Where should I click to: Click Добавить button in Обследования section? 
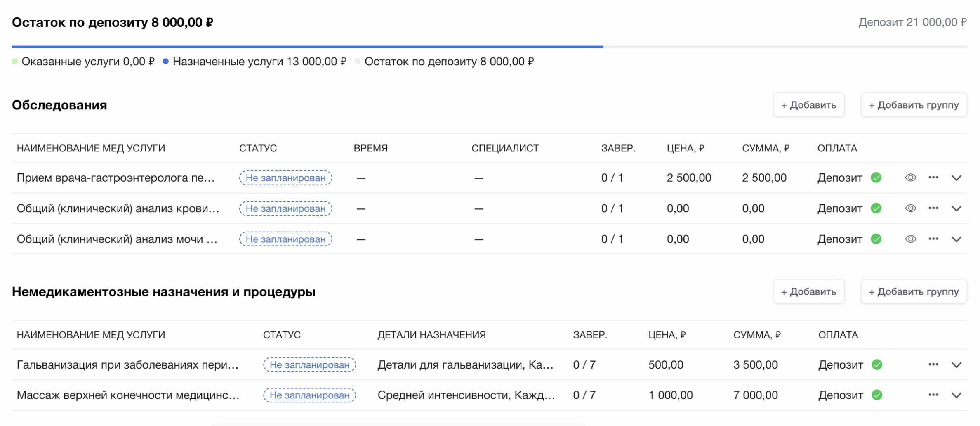coord(808,105)
